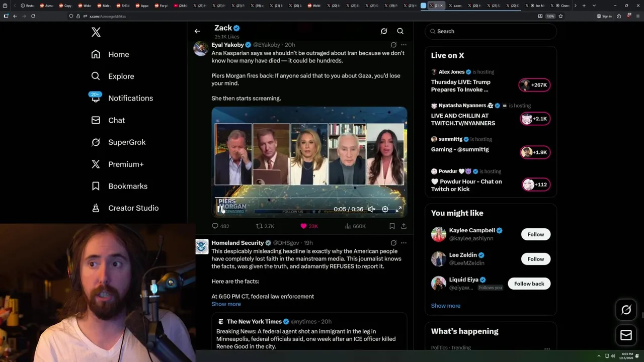Bookmark the Eyal Yakoby post
Screen dimensions: 644x362
(x=392, y=226)
